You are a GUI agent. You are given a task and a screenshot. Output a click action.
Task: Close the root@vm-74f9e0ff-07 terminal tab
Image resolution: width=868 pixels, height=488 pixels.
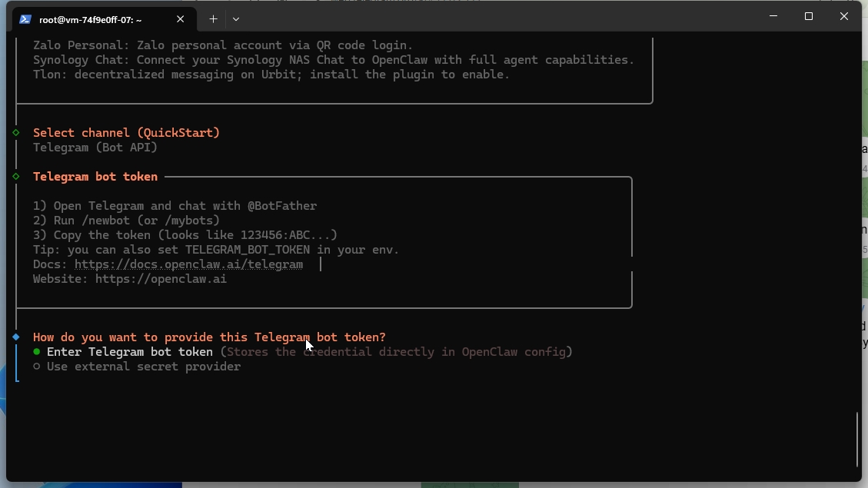point(181,19)
